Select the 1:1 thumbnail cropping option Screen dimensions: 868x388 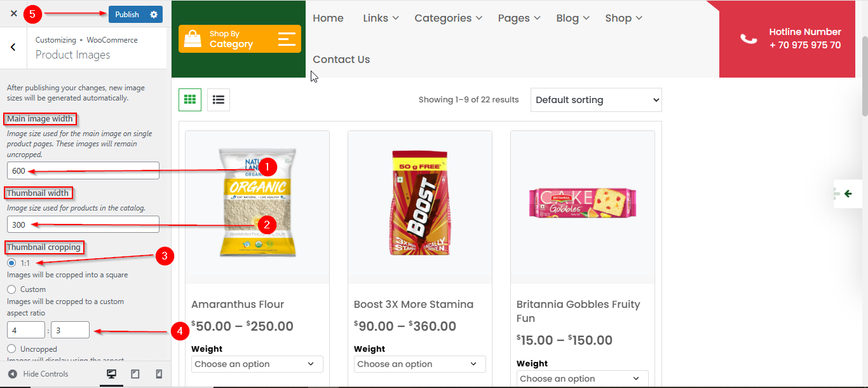(11, 263)
